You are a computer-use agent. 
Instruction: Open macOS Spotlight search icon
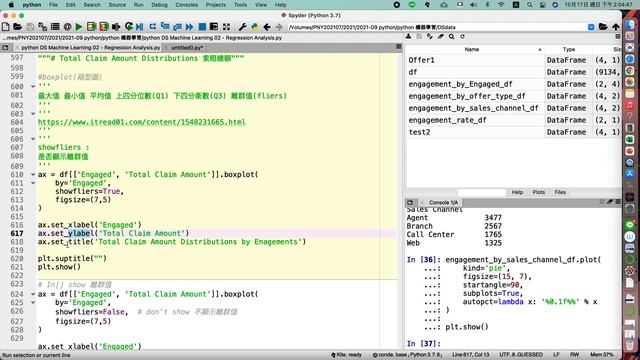point(529,5)
